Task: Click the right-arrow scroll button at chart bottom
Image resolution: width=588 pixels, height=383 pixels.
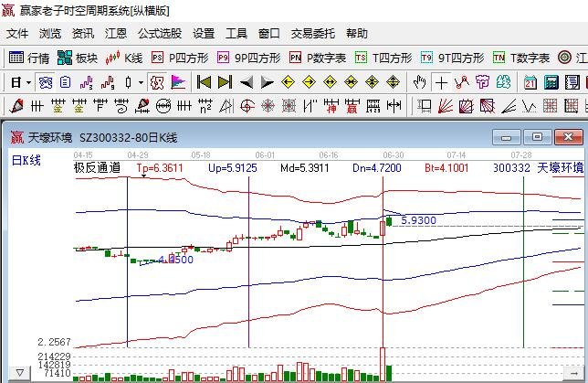Action: pos(573,373)
